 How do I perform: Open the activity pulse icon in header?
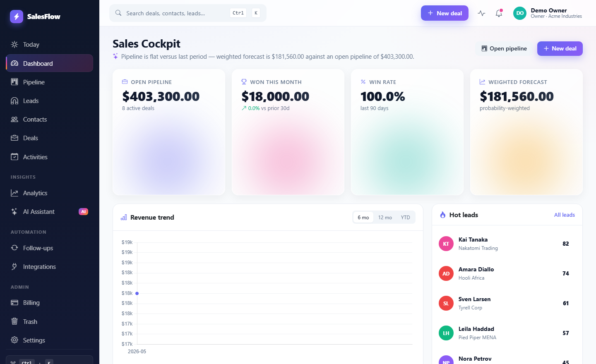click(481, 13)
